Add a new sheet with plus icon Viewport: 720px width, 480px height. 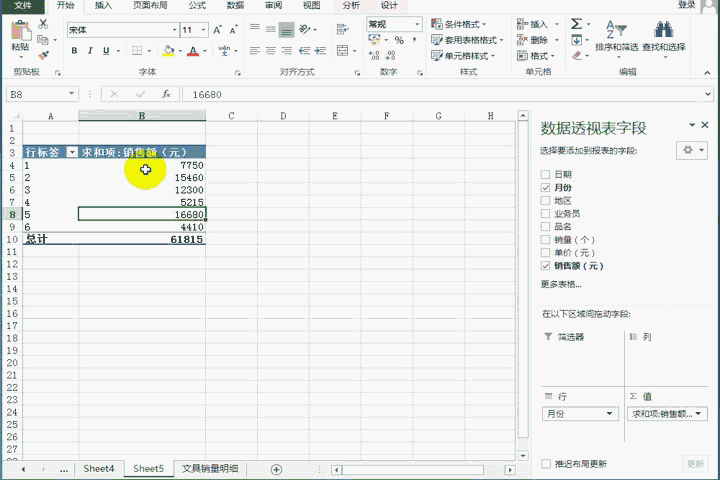coord(276,468)
